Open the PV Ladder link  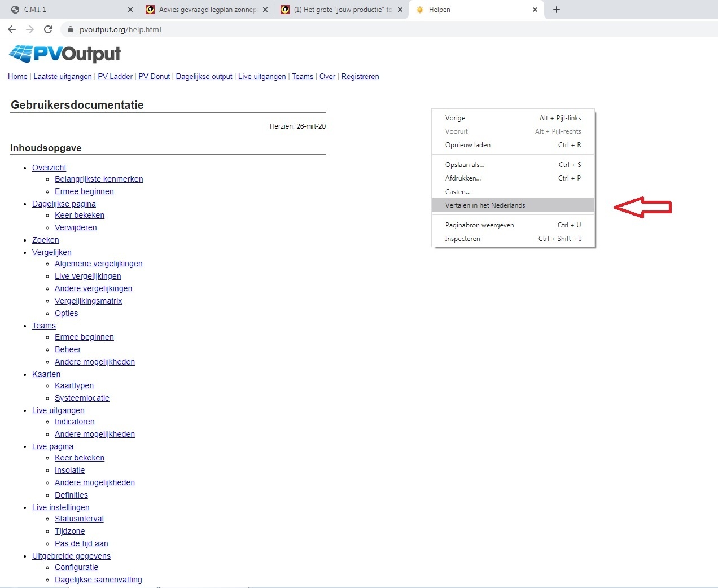[115, 77]
